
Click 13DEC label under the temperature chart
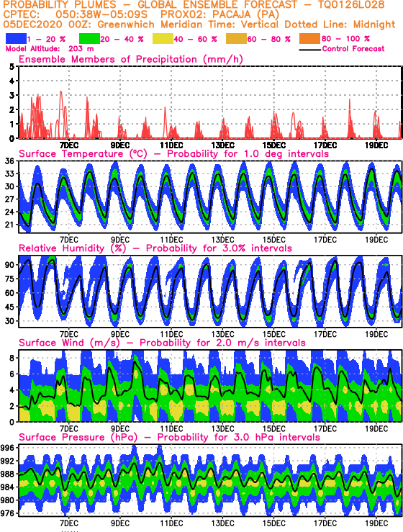pyautogui.click(x=222, y=240)
